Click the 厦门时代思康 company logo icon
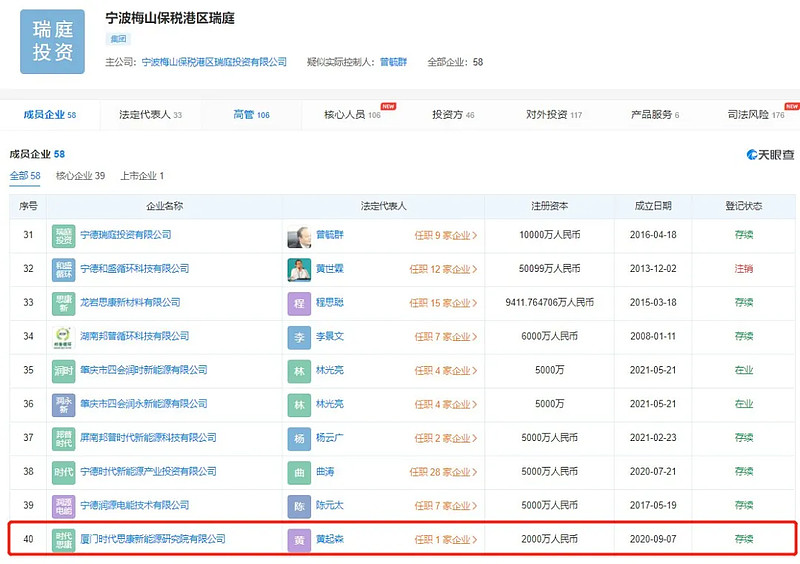This screenshot has width=800, height=564. [64, 539]
